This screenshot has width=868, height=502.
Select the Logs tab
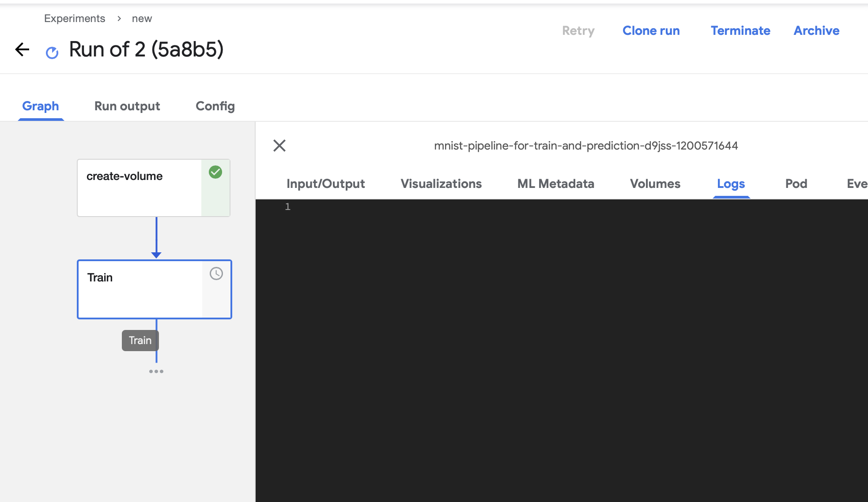[x=731, y=184]
